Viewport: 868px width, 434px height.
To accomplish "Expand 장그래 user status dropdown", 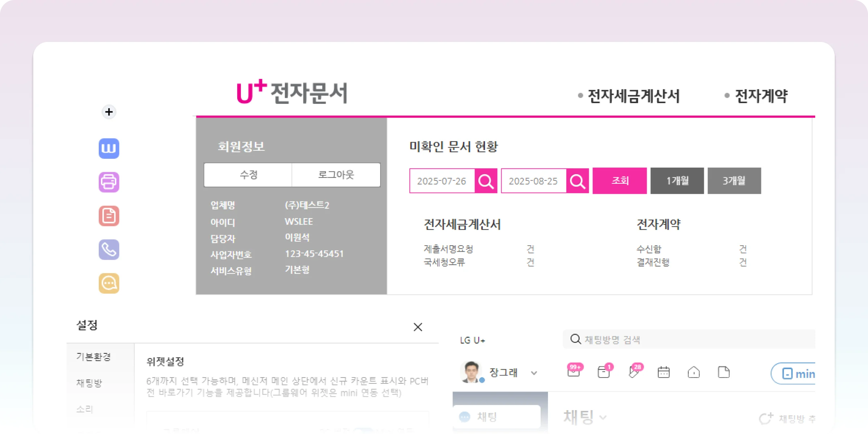I will 534,373.
